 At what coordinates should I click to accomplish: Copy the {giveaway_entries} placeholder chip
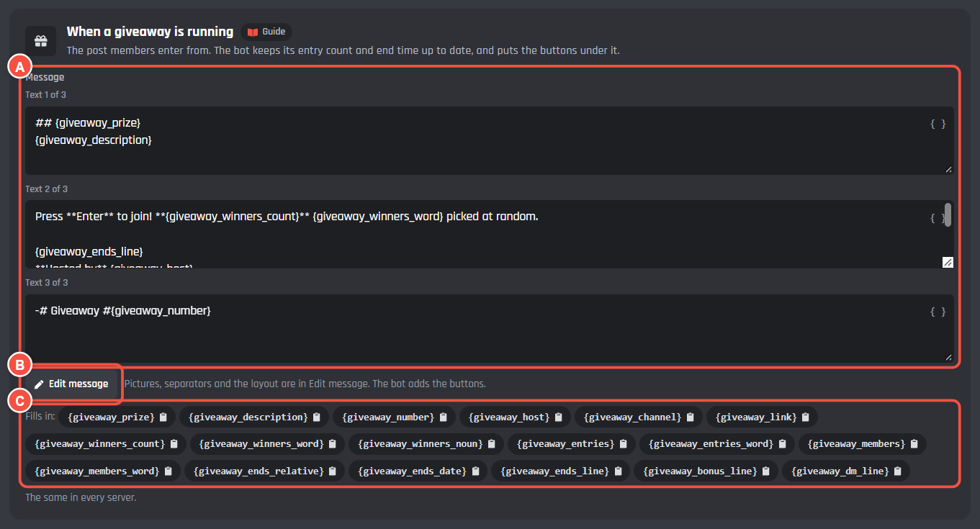coord(572,443)
